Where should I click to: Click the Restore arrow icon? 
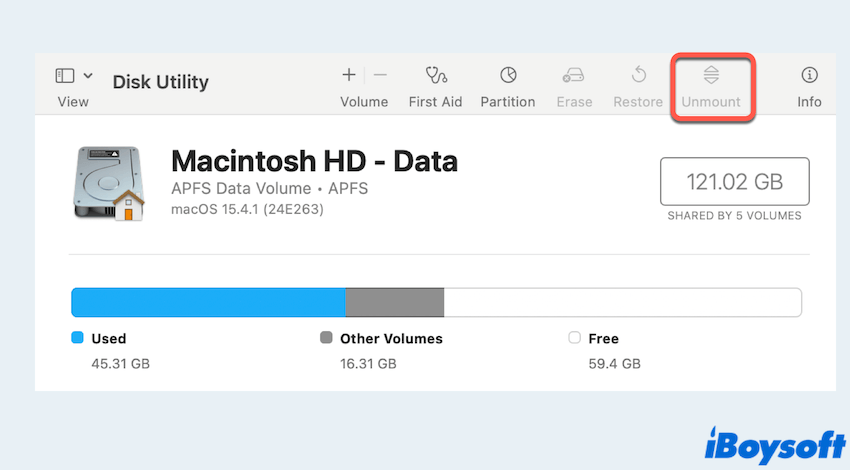point(638,75)
